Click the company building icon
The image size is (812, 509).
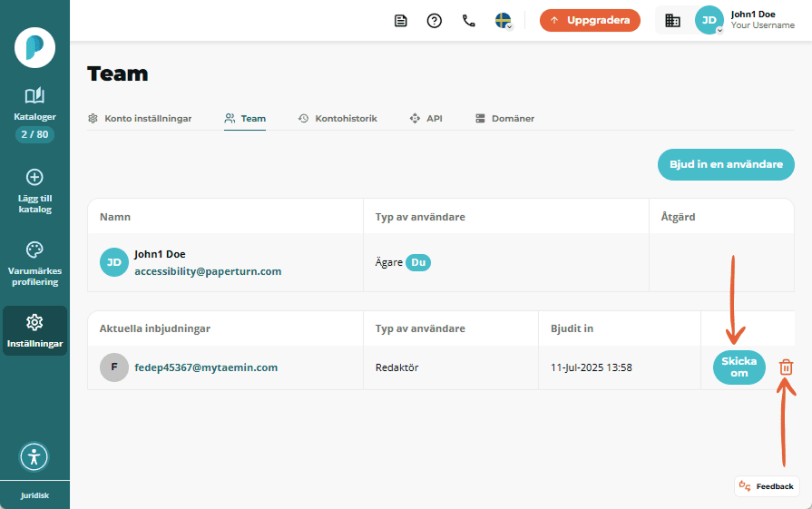click(672, 21)
